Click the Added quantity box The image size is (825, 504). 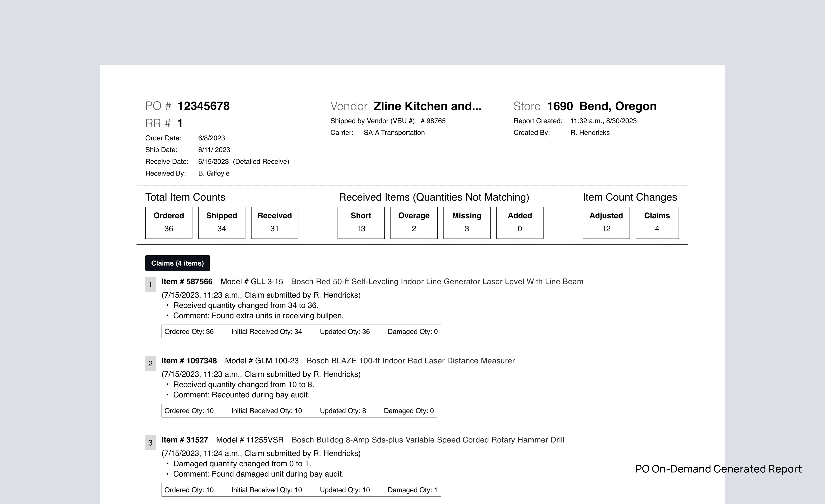click(519, 223)
